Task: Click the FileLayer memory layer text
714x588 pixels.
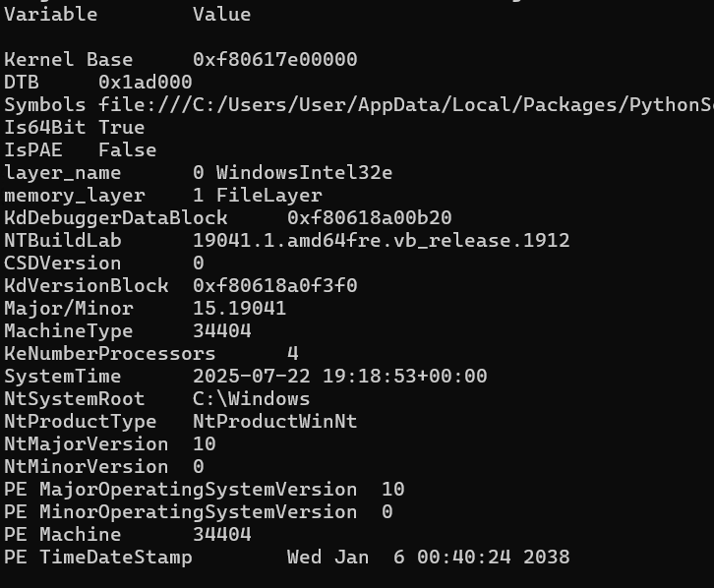Action: coord(269,196)
